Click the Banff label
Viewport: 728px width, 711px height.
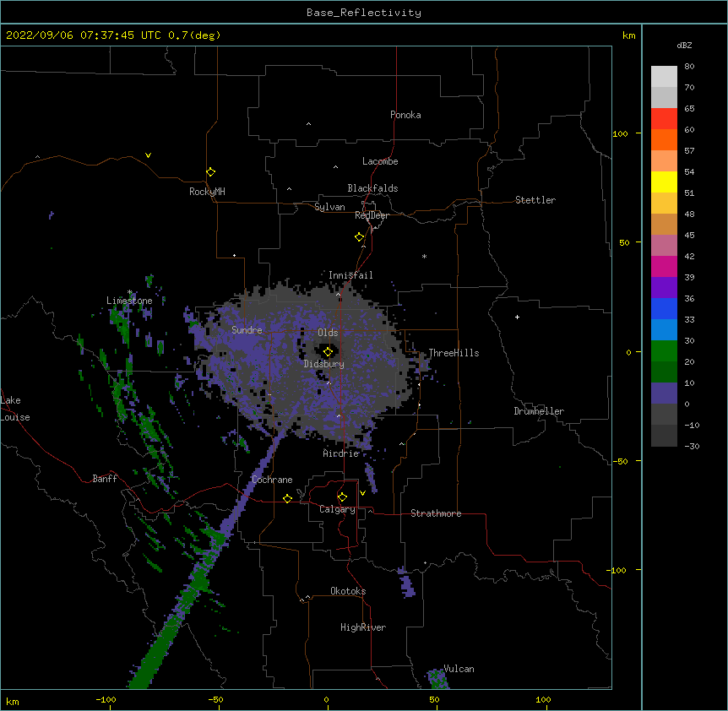105,479
